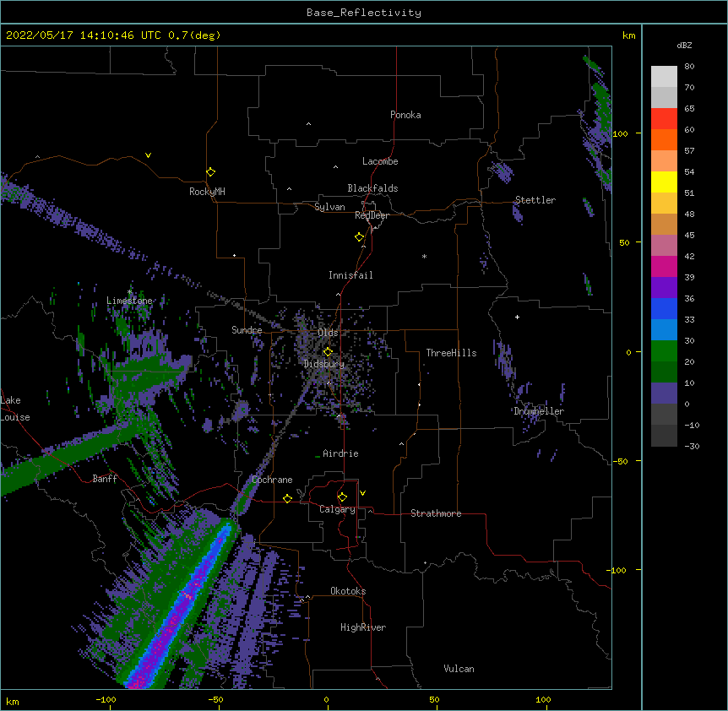This screenshot has height=711, width=728.
Task: Click the Didsbury city label
Action: pos(324,364)
